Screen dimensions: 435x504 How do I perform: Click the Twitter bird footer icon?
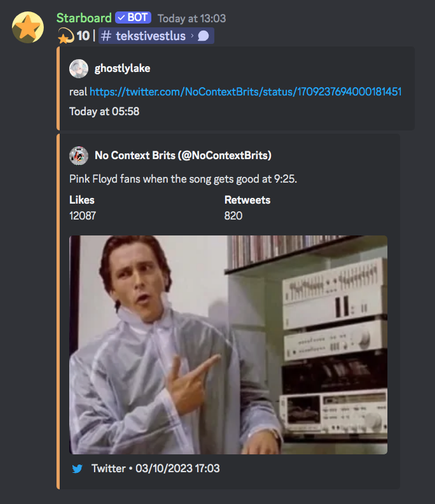click(77, 469)
